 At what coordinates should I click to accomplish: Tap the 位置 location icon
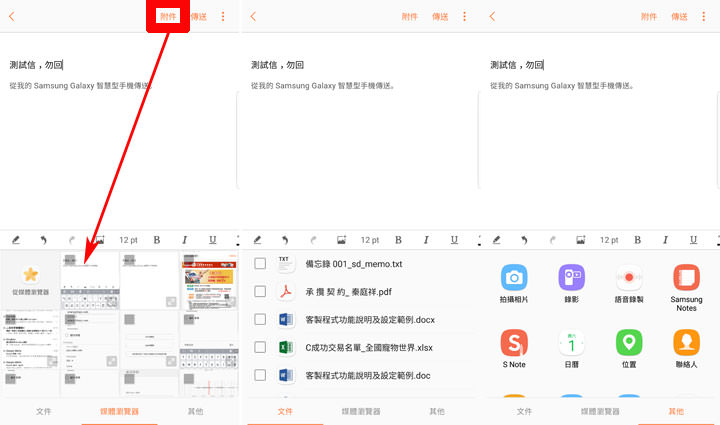click(628, 343)
